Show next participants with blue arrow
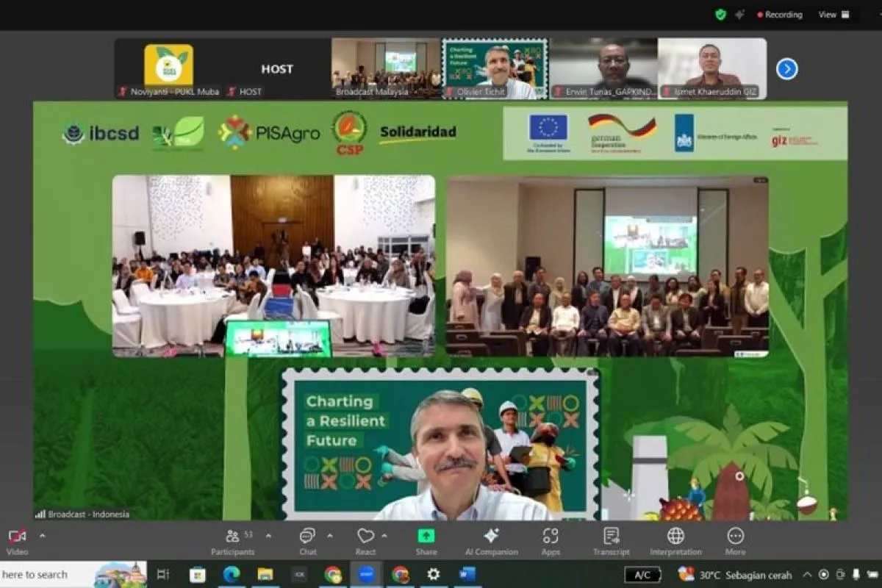The image size is (882, 588). [x=786, y=69]
